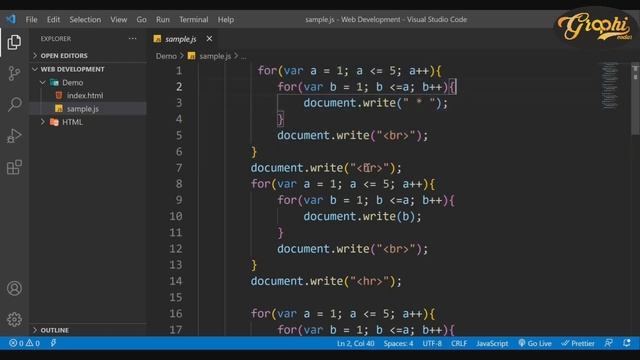Click the VS Code logo icon

point(11,19)
